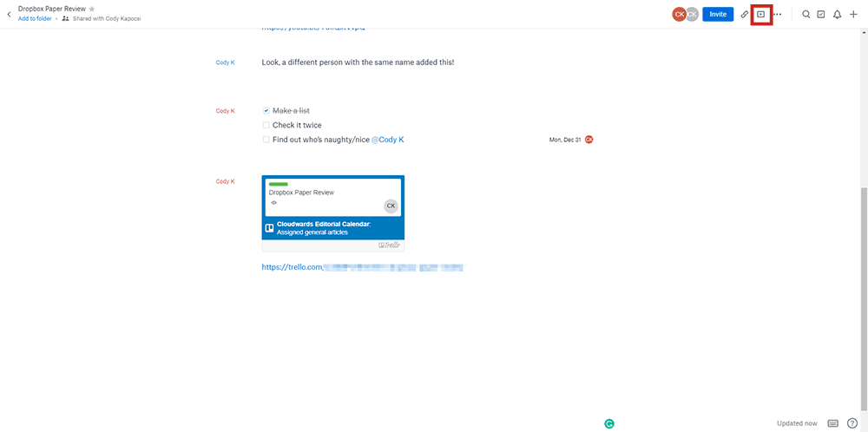Copy document link with chain icon
The image size is (868, 432).
pyautogui.click(x=745, y=15)
